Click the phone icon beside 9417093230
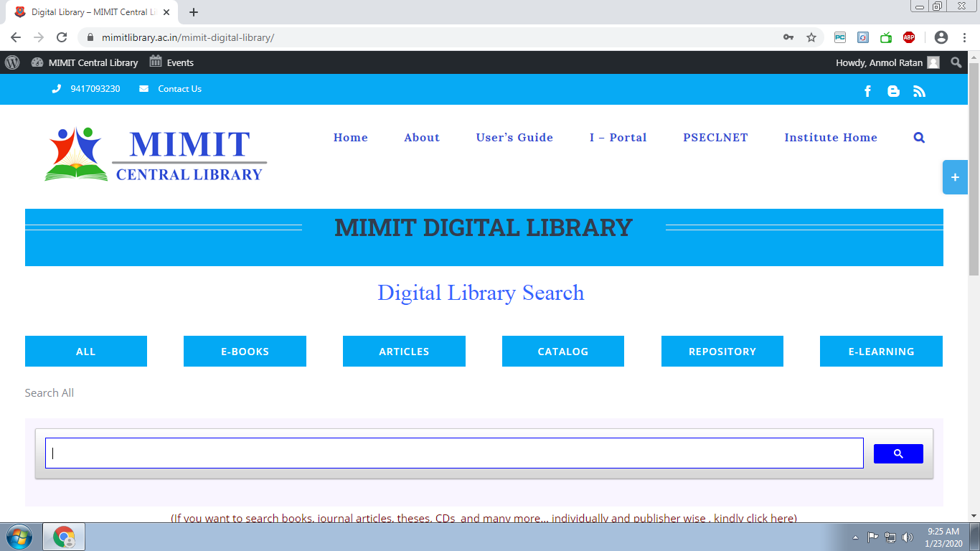 click(x=57, y=89)
